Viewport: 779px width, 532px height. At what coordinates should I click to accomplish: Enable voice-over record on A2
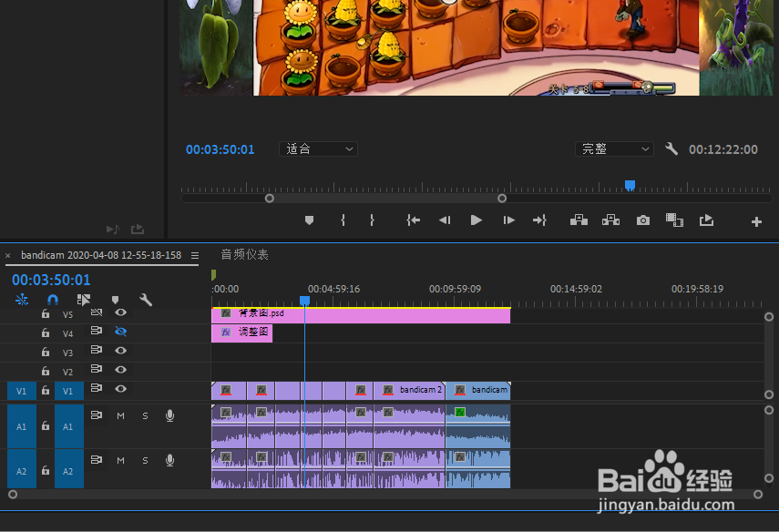coord(169,461)
